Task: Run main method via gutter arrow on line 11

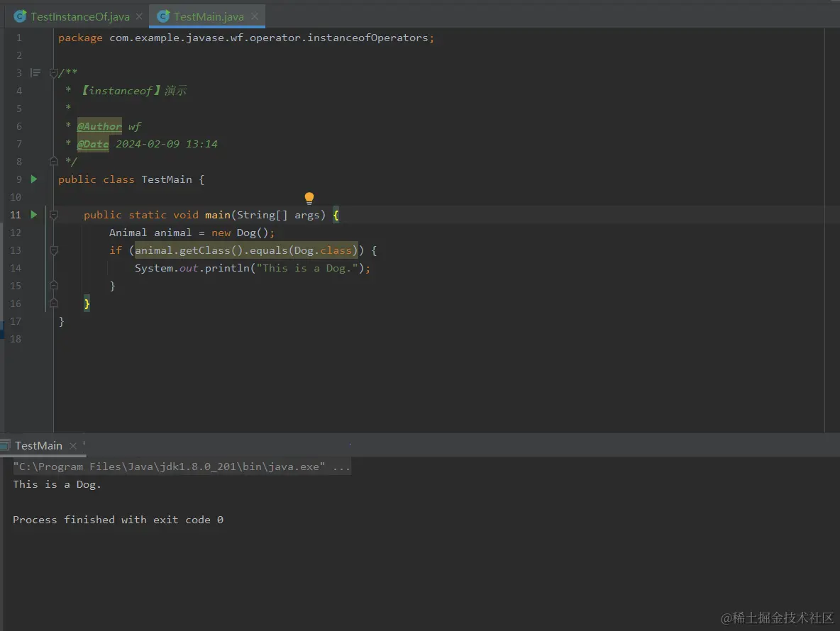Action: pyautogui.click(x=34, y=215)
